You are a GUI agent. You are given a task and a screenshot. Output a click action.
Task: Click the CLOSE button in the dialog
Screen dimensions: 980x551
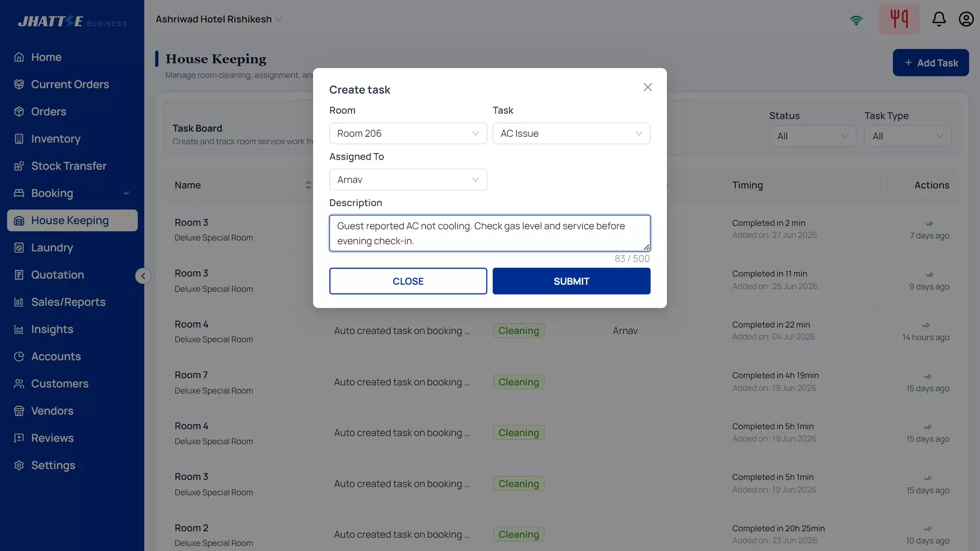point(408,281)
